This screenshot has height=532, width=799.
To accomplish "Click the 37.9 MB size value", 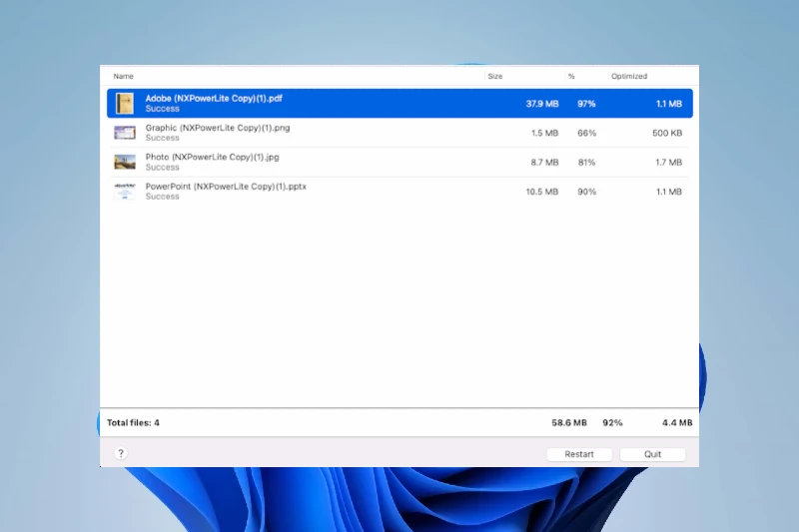I will 542,104.
